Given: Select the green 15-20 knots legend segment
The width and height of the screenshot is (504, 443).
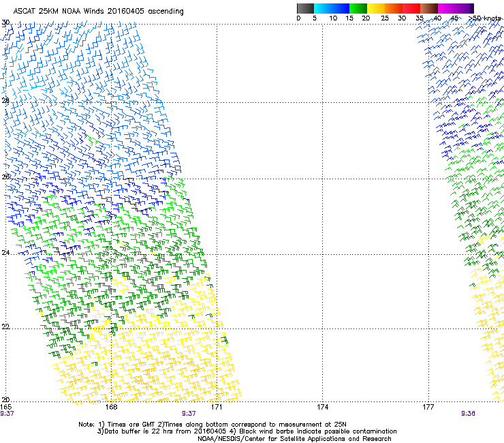Looking at the screenshot, I should 358,8.
